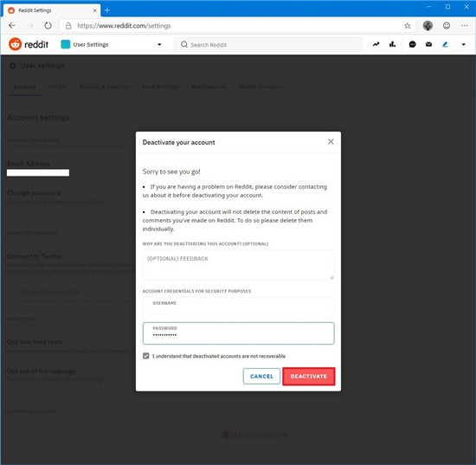The image size is (476, 465).
Task: Open the Chat bubble icon
Action: tap(412, 44)
